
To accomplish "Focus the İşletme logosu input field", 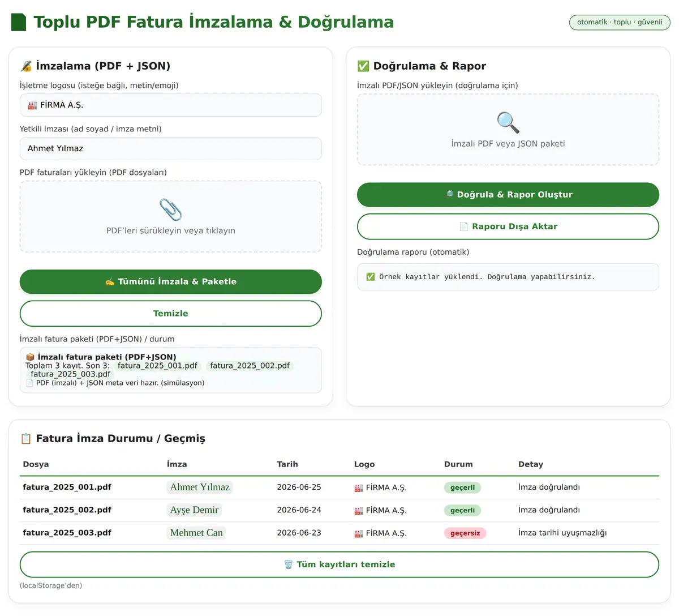I will [x=171, y=105].
